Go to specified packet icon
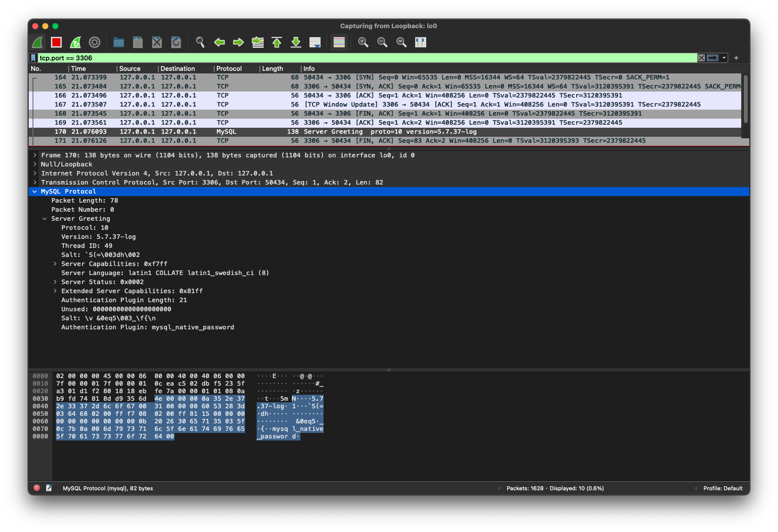 point(258,42)
